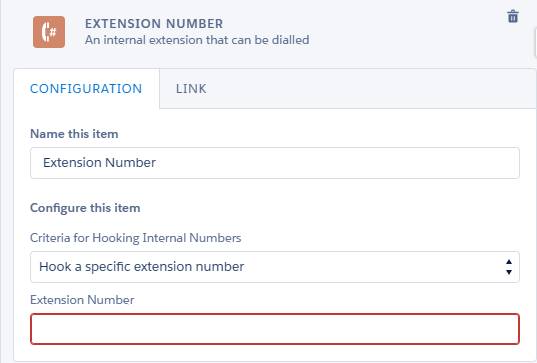Click the orange phone extension icon
537x363 pixels.
coord(49,32)
